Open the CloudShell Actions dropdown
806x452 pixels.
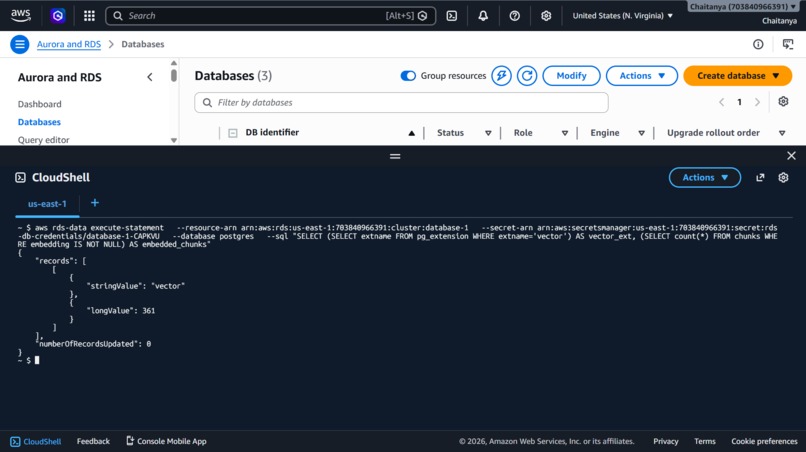pyautogui.click(x=705, y=177)
